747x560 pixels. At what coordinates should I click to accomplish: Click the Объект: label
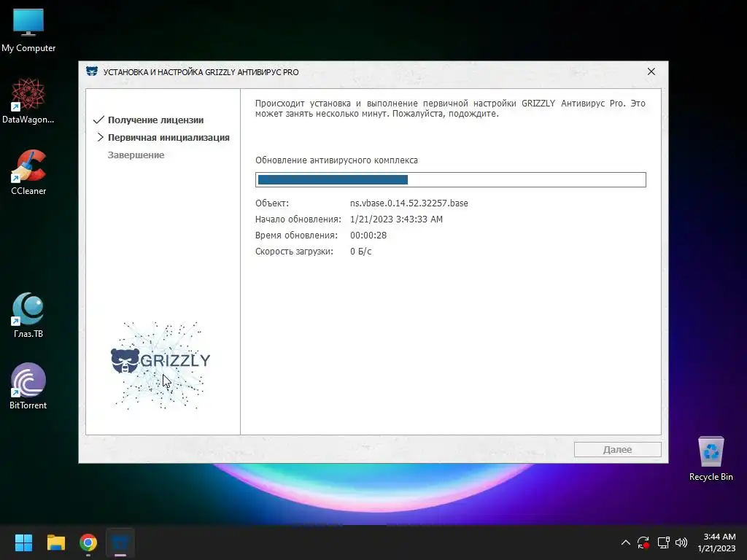[272, 203]
